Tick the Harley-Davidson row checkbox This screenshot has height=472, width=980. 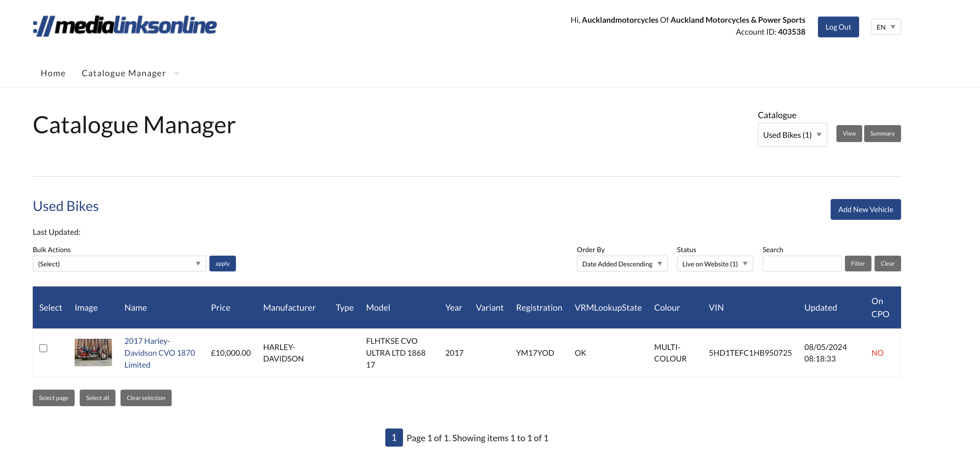tap(43, 348)
